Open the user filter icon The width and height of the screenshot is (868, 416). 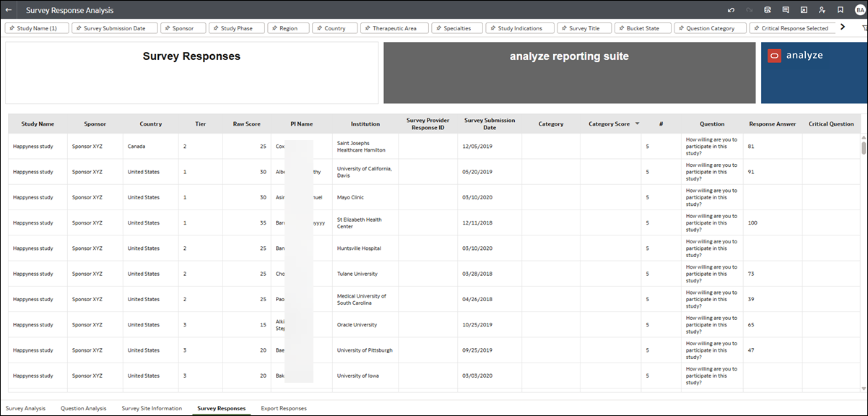click(x=822, y=10)
